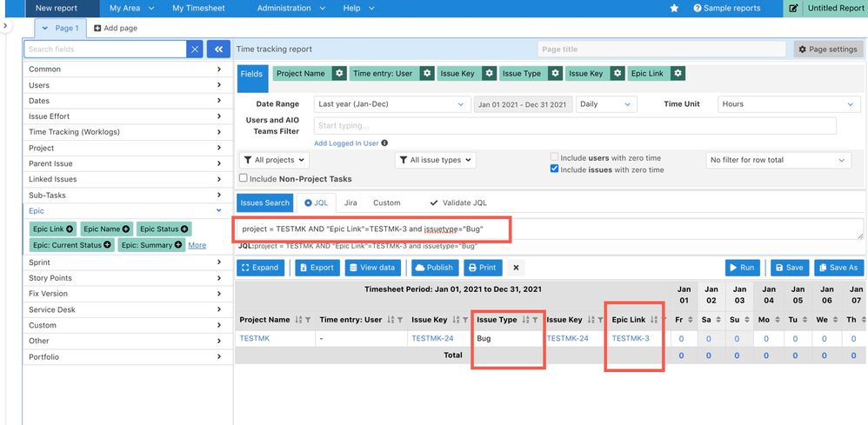Enable Include Non-Project Tasks checkbox
868x425 pixels.
click(x=243, y=178)
